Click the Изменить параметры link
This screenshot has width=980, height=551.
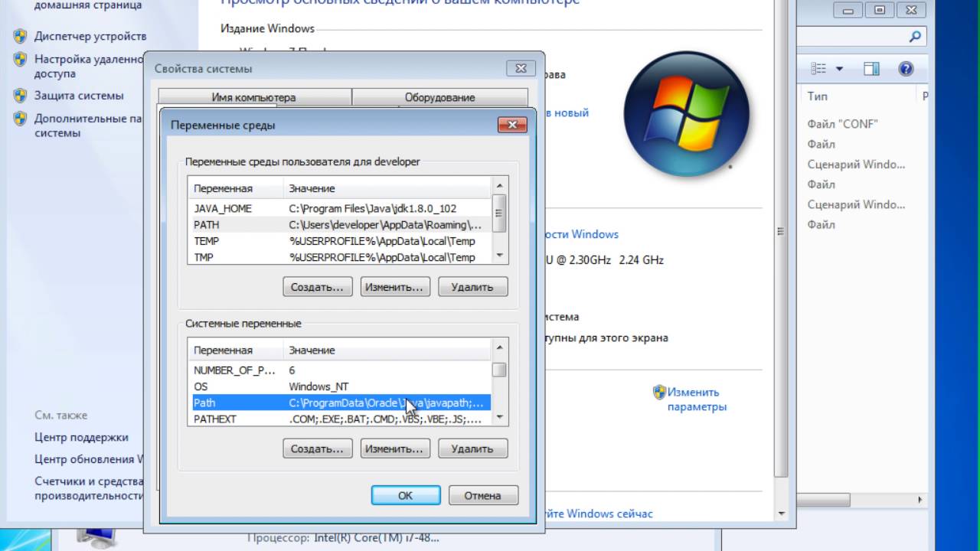pos(696,399)
